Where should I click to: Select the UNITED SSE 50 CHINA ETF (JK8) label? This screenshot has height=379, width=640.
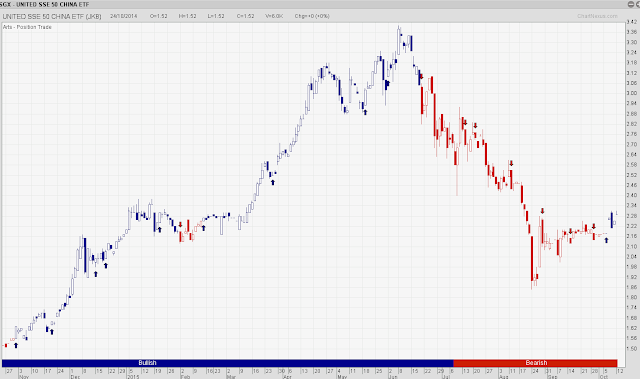pos(52,16)
